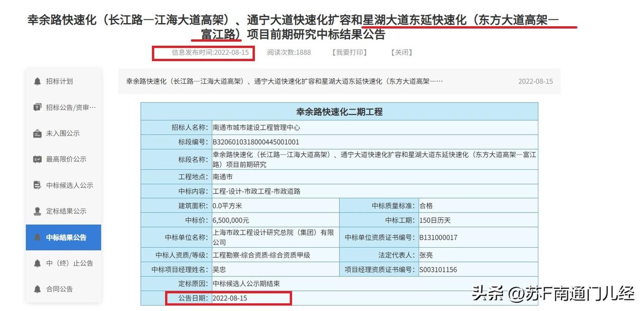Click the bell icon beside 合同公告
This screenshot has height=311, width=644.
(36, 289)
